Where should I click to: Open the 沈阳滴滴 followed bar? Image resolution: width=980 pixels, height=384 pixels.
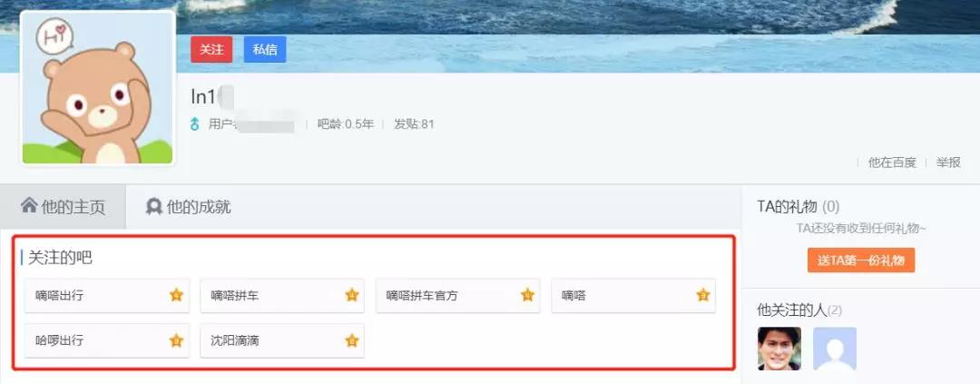point(282,340)
